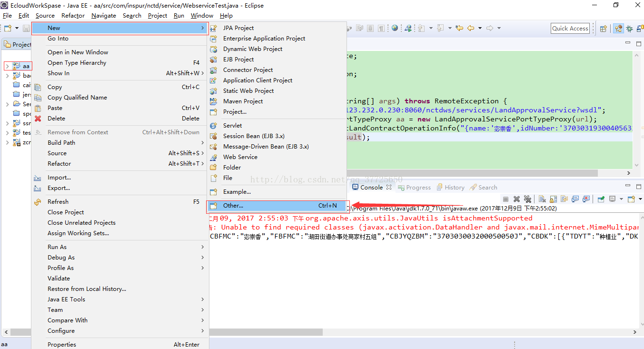Switch to the Progress tab
The image size is (644, 349).
click(414, 187)
